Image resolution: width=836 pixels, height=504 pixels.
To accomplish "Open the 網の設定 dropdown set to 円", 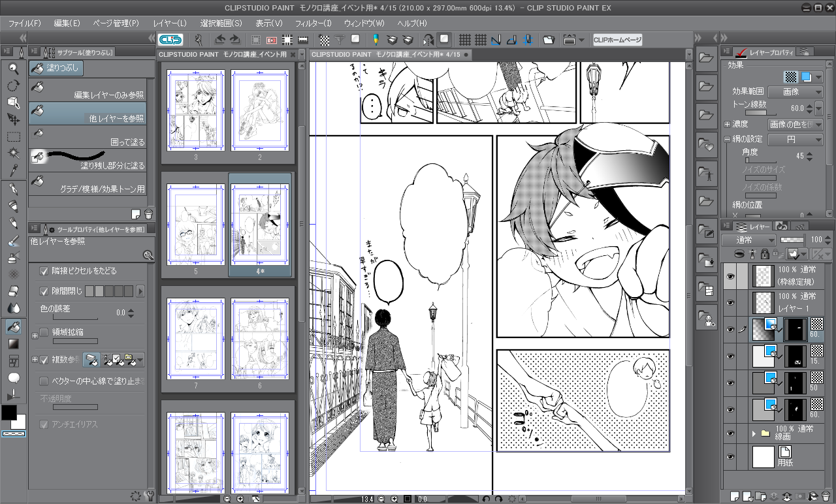I will [x=796, y=140].
